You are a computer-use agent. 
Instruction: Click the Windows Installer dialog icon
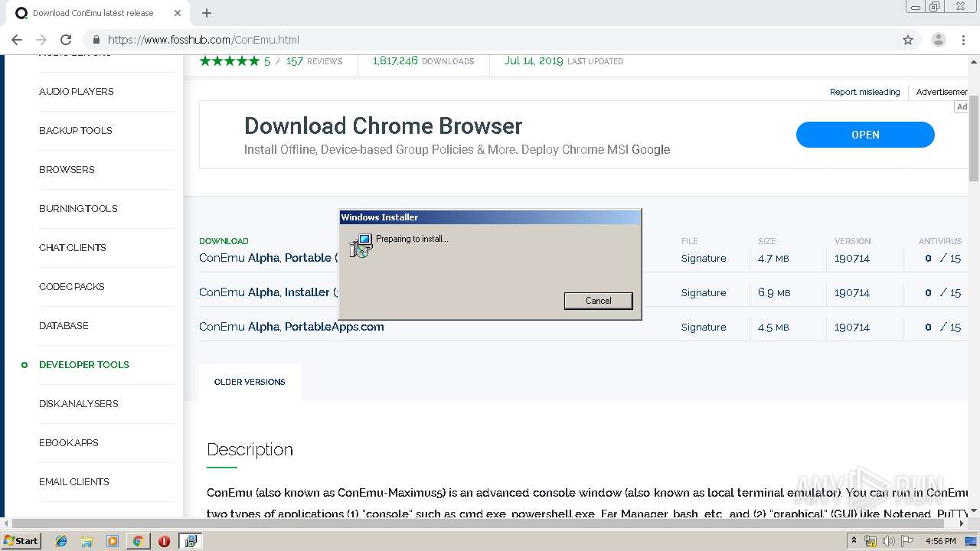pos(360,245)
